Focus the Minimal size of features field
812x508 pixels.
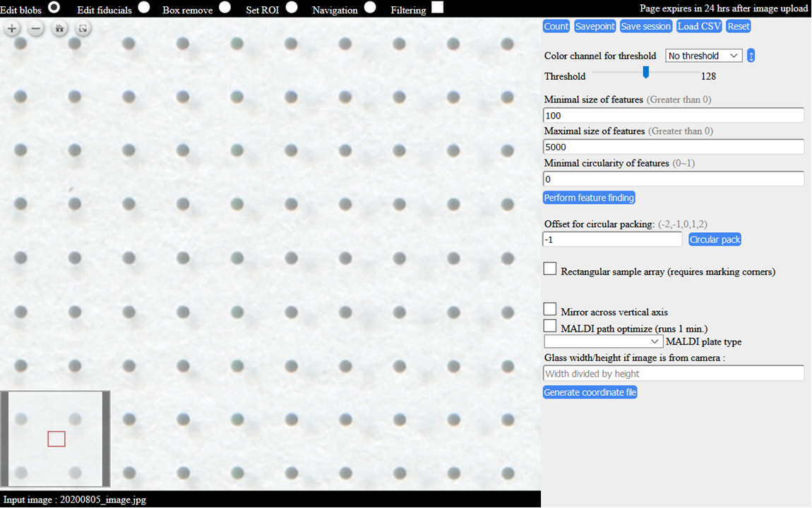click(673, 116)
